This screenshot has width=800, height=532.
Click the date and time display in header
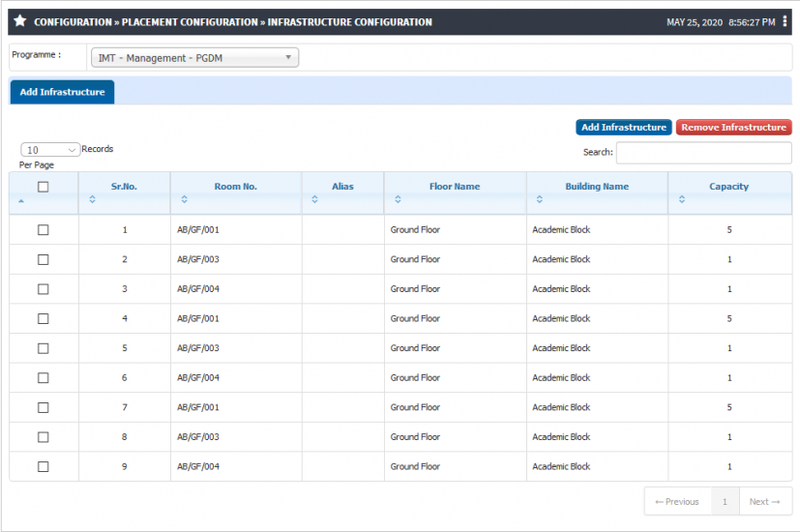tap(721, 22)
